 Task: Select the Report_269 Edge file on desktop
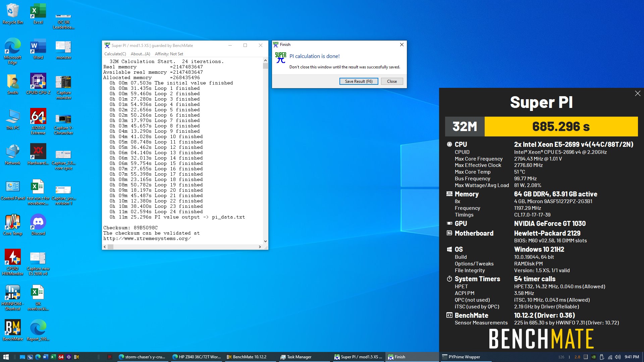(38, 330)
